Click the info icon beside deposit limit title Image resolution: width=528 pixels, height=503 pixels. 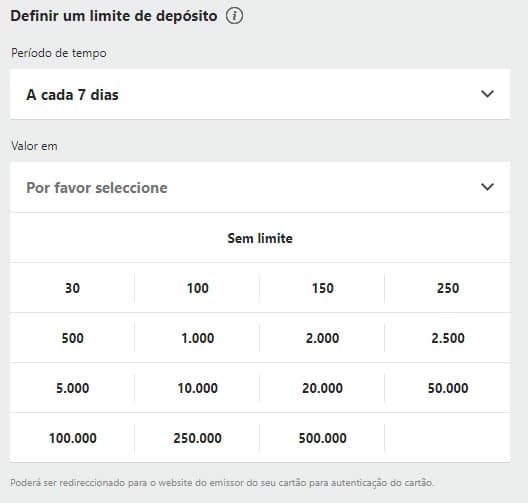(234, 16)
